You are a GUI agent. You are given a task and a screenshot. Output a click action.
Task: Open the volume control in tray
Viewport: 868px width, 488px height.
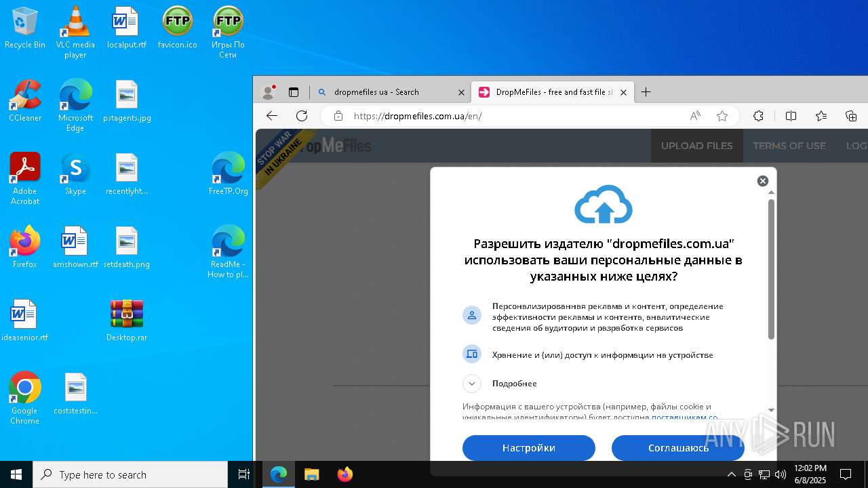(x=781, y=474)
